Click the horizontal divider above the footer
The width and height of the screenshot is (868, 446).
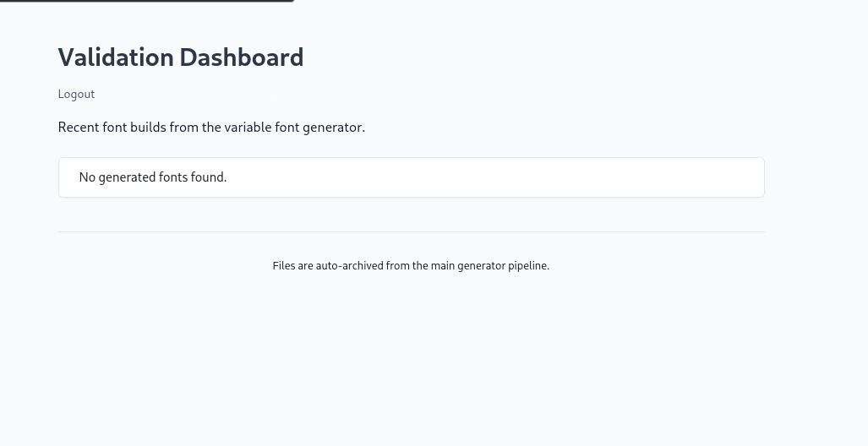pyautogui.click(x=411, y=231)
